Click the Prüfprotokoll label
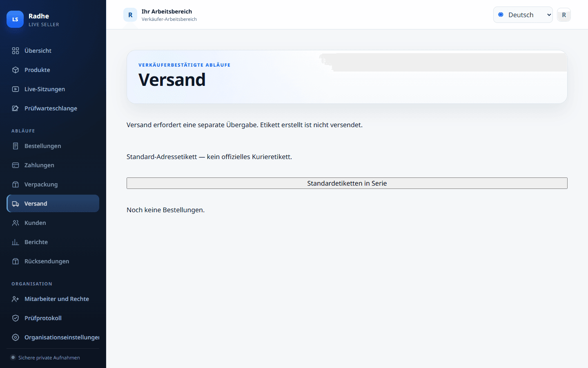588x368 pixels. coord(43,318)
